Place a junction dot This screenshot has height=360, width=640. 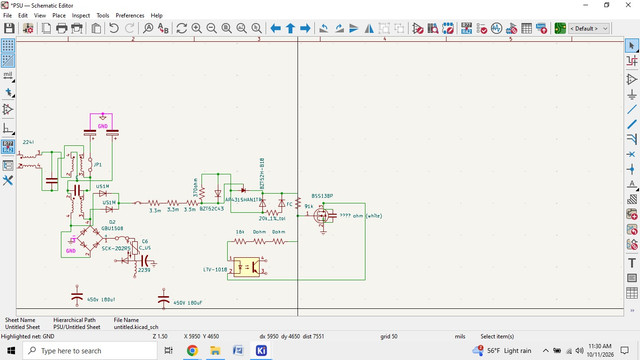pos(632,169)
